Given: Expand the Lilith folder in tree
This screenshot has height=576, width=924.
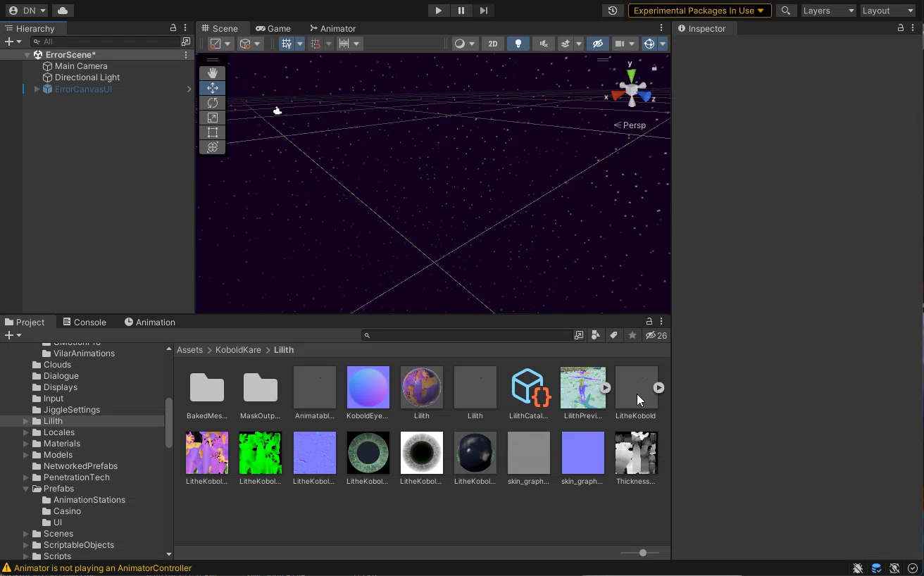Looking at the screenshot, I should click(x=26, y=421).
